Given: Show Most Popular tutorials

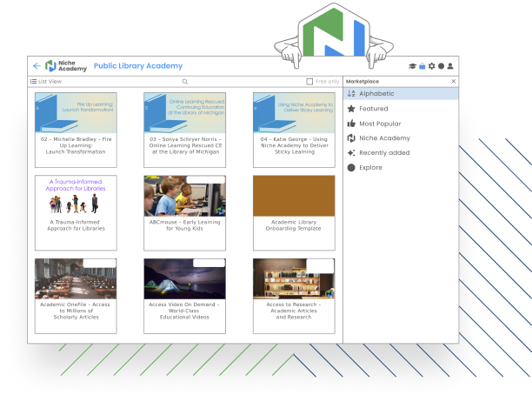Looking at the screenshot, I should 380,124.
